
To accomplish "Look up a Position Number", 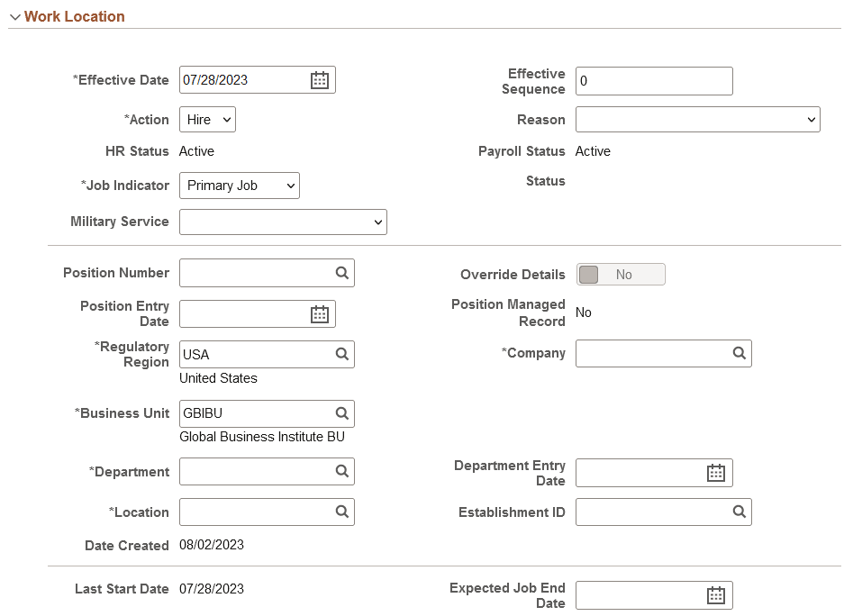I will tap(341, 272).
